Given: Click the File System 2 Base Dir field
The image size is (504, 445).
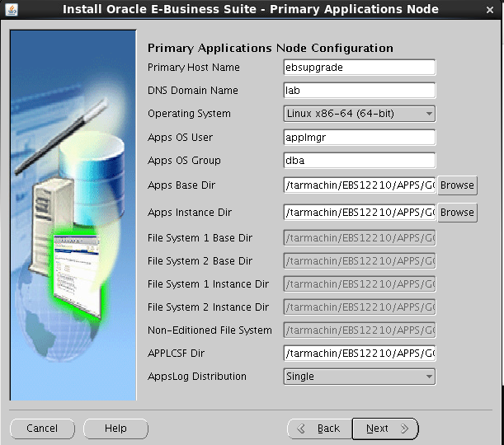Looking at the screenshot, I should click(360, 261).
